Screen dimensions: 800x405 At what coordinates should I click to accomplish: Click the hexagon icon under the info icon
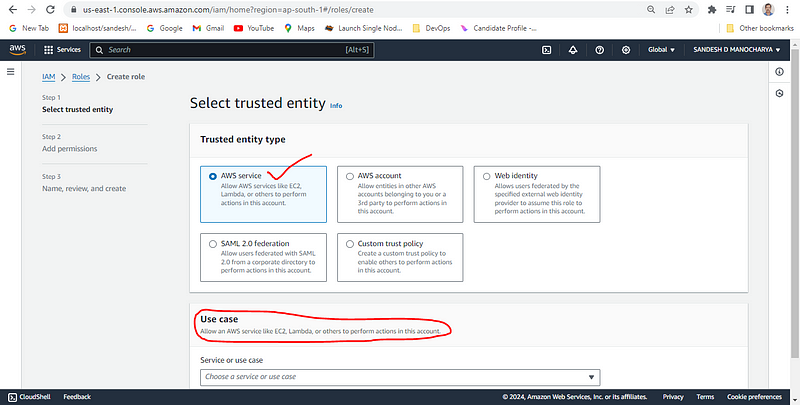pos(779,94)
